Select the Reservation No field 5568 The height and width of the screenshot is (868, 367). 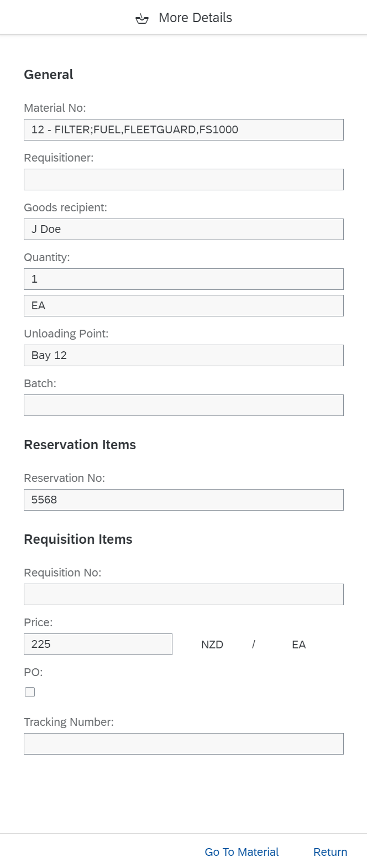[183, 500]
